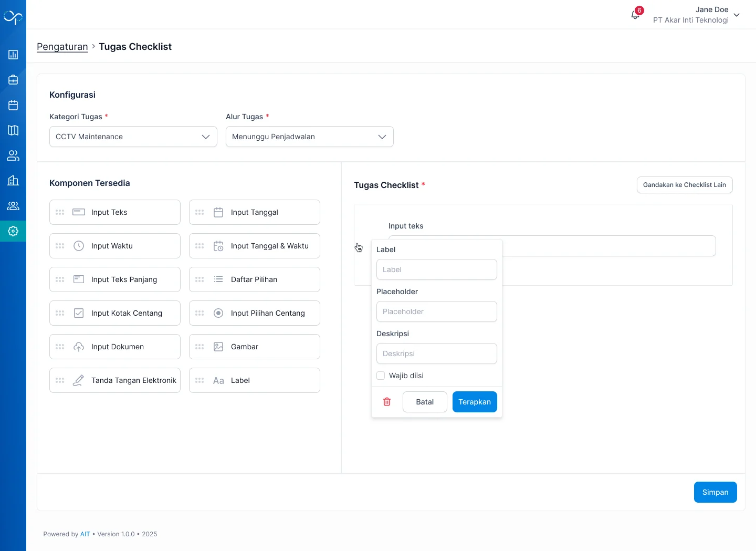Click the Batal button
The image size is (756, 551).
(x=425, y=402)
